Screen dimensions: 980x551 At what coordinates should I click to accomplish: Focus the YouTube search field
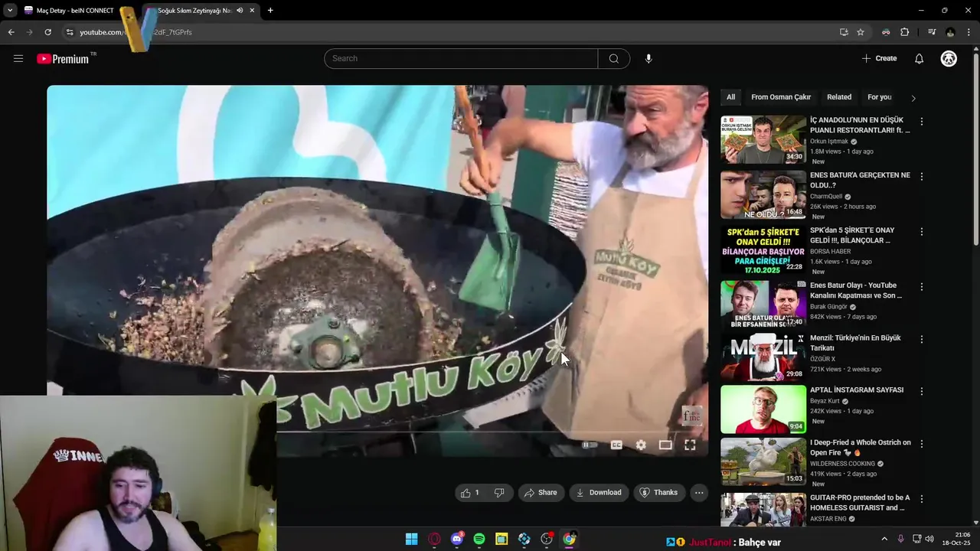(461, 58)
